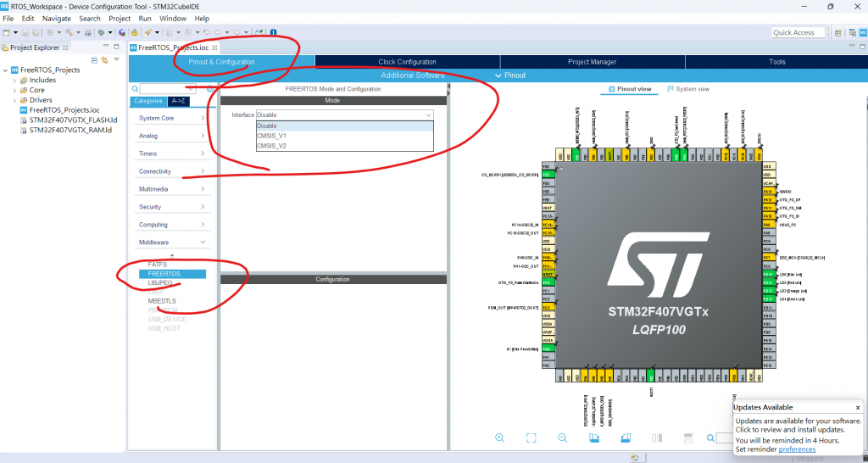Select FATFS middleware
Image resolution: width=868 pixels, height=463 pixels.
157,265
